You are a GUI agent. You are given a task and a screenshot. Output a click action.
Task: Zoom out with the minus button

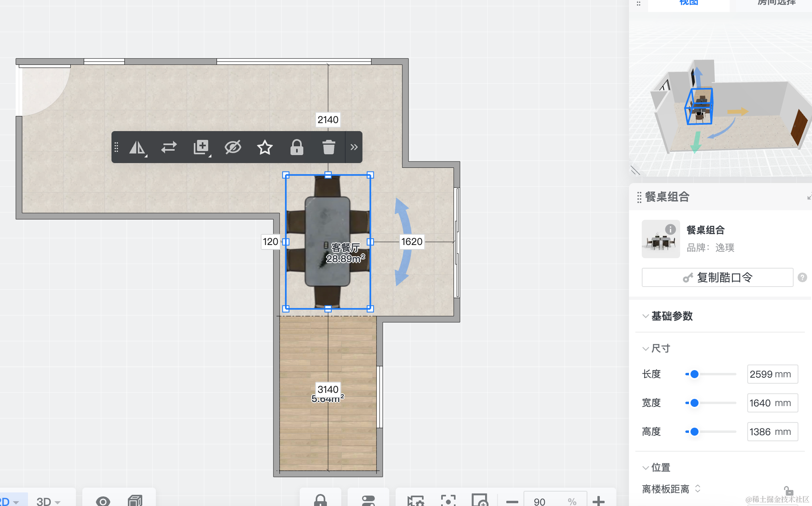(512, 501)
